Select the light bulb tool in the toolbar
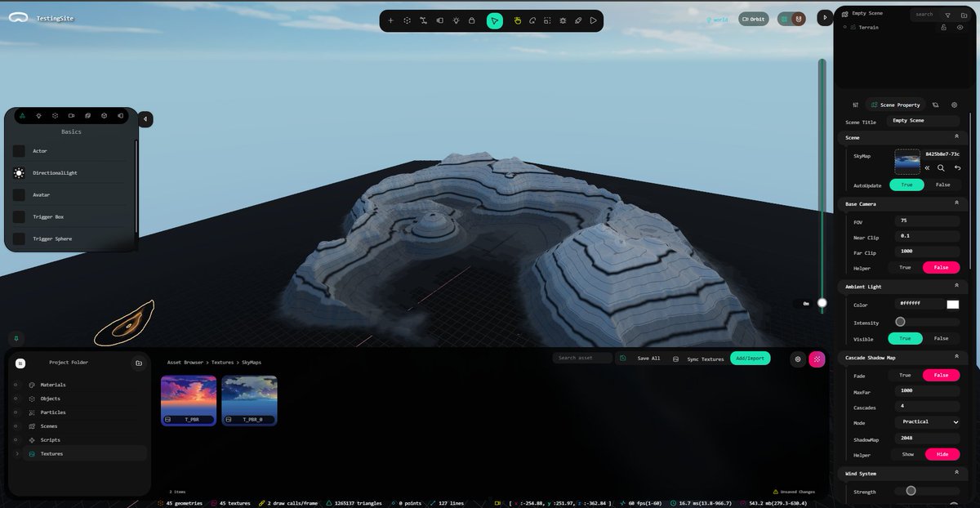 click(457, 20)
